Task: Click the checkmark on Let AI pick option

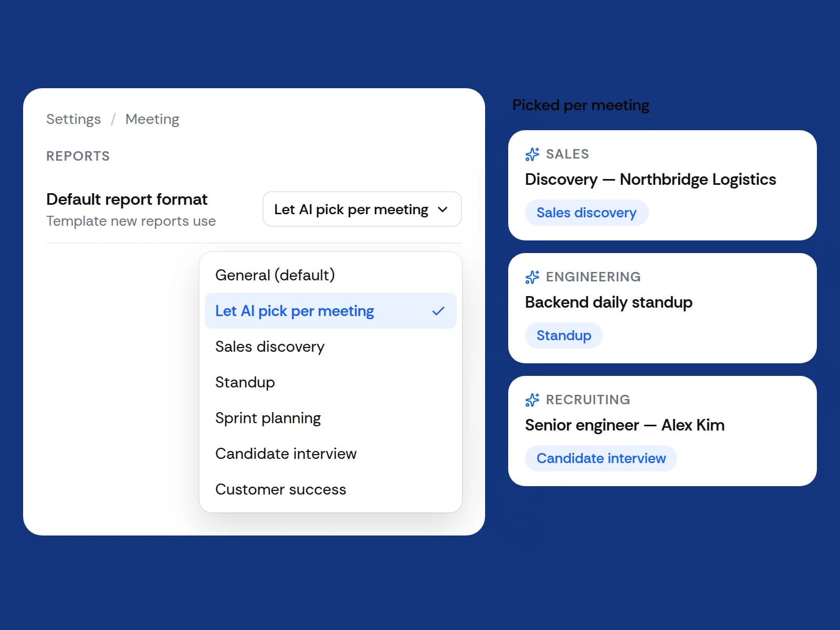Action: pos(438,311)
